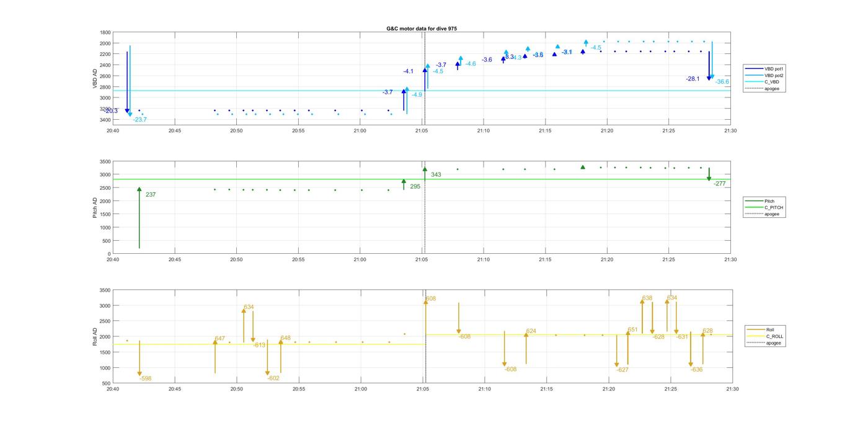Image resolution: width=868 pixels, height=430 pixels.
Task: Click the '-631' roll data label
Action: click(682, 337)
